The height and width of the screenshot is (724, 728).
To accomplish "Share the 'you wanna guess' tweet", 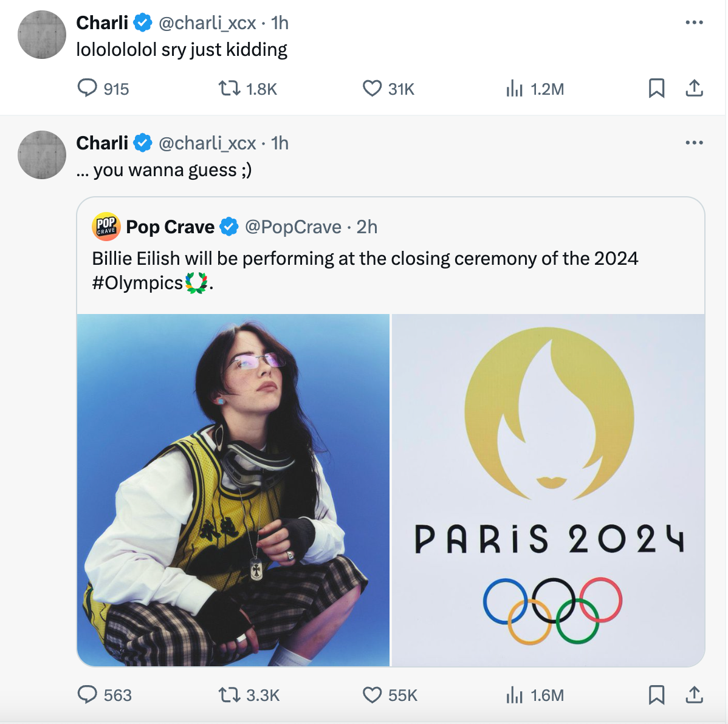I will coord(694,694).
